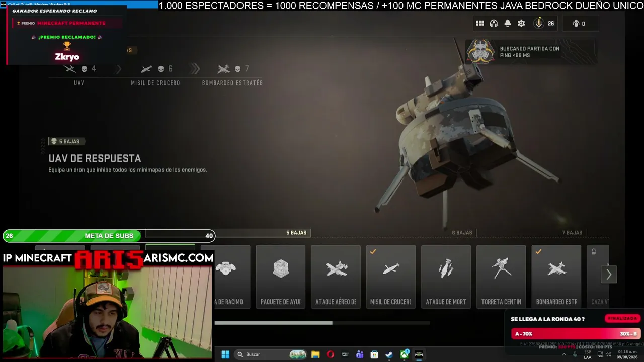Click the taskbar Buscar search box

(x=272, y=354)
